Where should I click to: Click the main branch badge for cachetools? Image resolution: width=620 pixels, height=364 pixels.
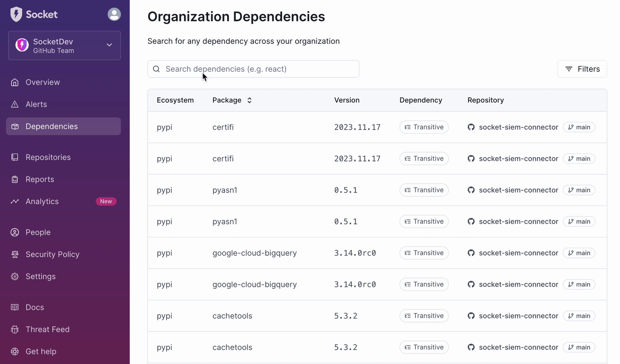(x=579, y=316)
